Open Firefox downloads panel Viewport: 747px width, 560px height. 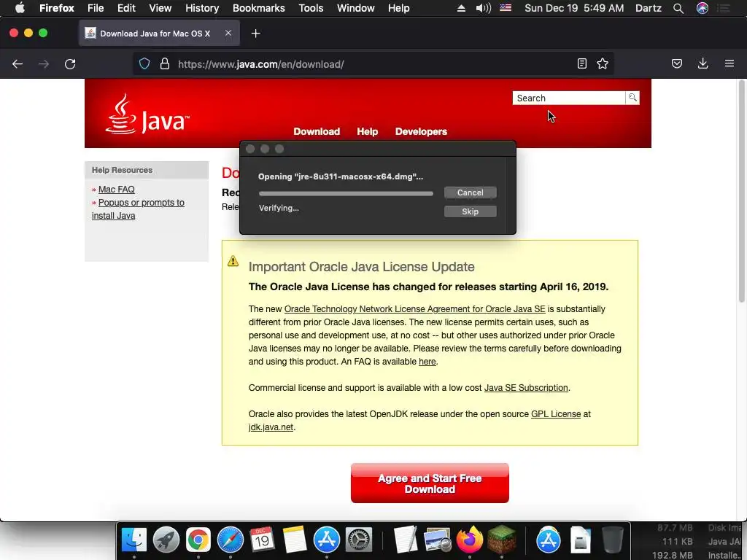coord(703,64)
